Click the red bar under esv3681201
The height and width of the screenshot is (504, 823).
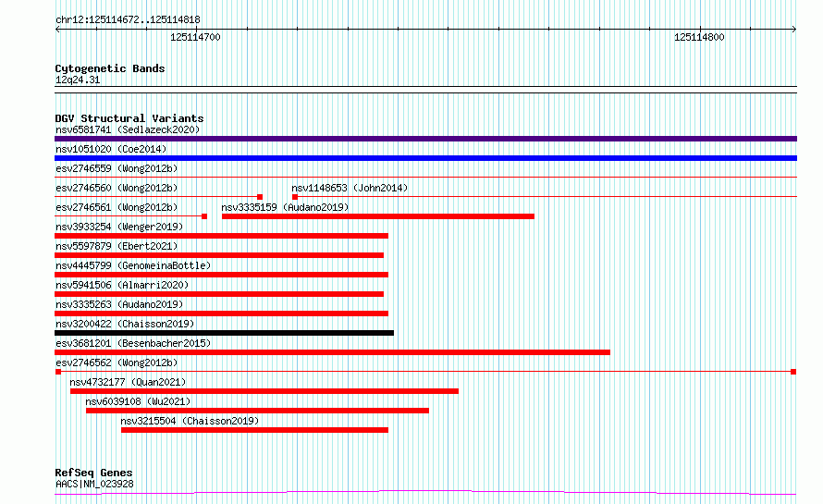(x=332, y=352)
